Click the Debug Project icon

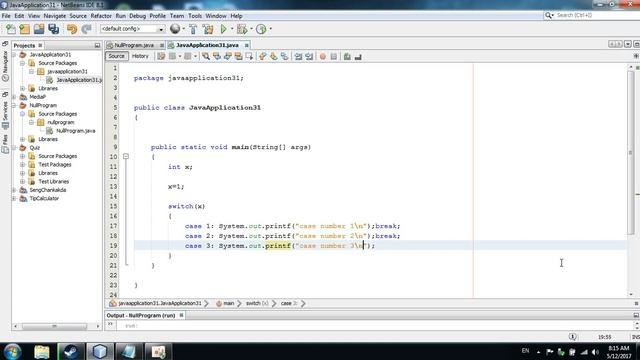(242, 29)
